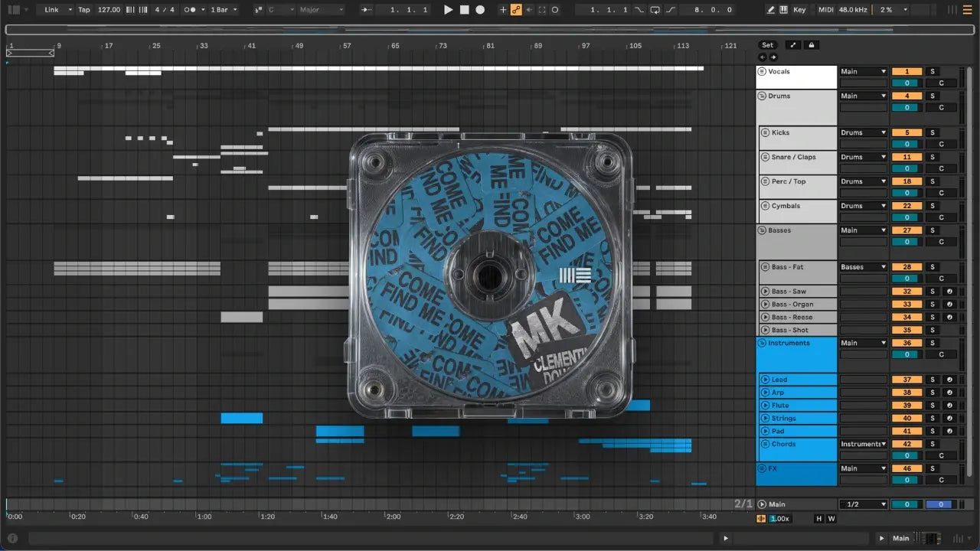Toggle the Bass - Fat track activator 28
The image size is (980, 551).
point(907,267)
